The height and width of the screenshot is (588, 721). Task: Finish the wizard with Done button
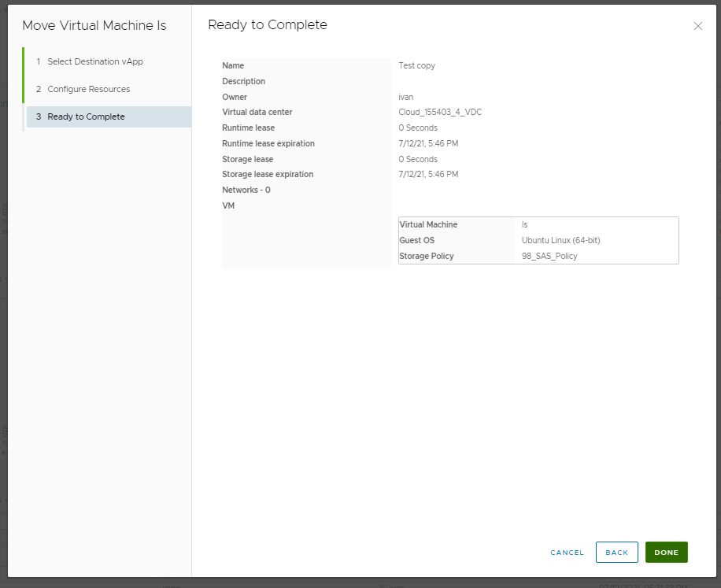(x=666, y=553)
